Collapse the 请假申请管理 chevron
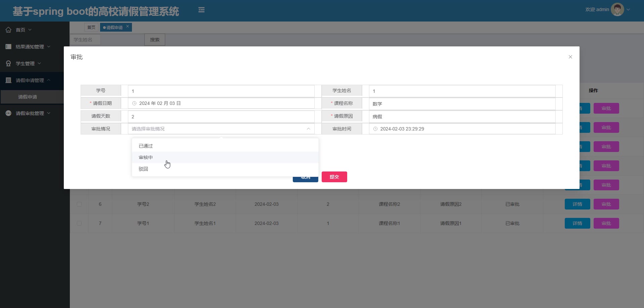 pyautogui.click(x=49, y=80)
